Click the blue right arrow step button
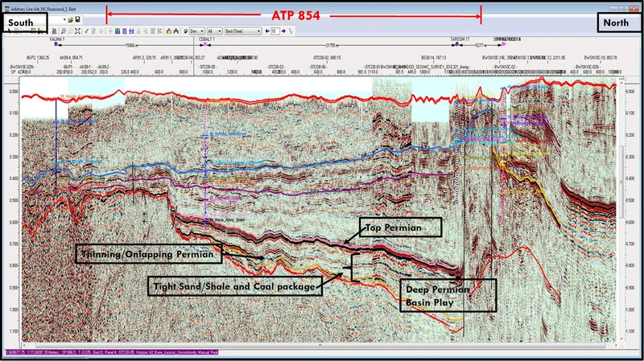644x361 pixels. pos(283,31)
